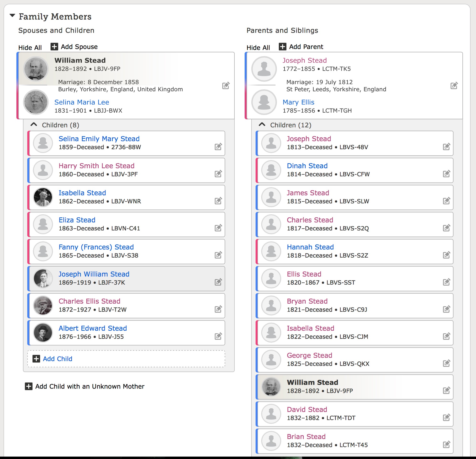Click edit icon for Harry Smith Lee Stead

[218, 174]
